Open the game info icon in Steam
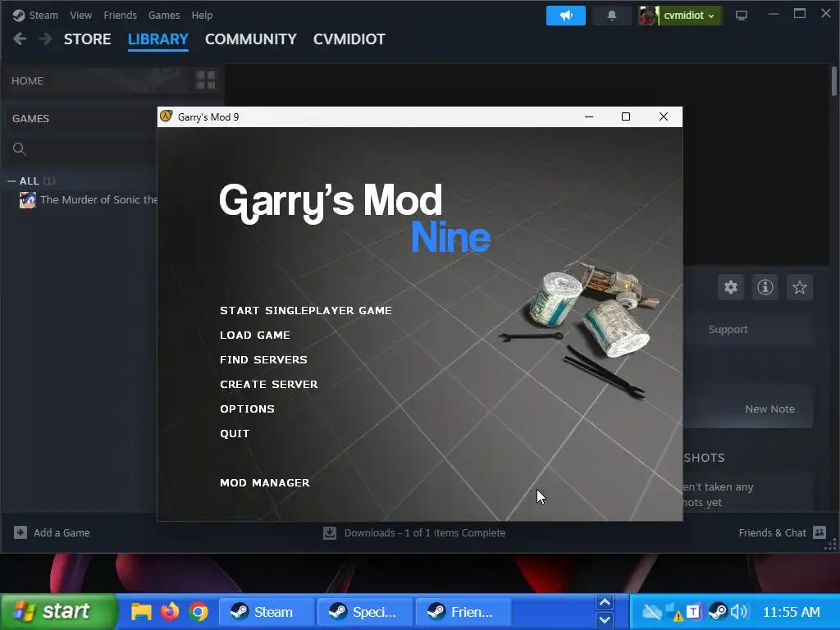Viewport: 840px width, 630px height. [x=765, y=287]
